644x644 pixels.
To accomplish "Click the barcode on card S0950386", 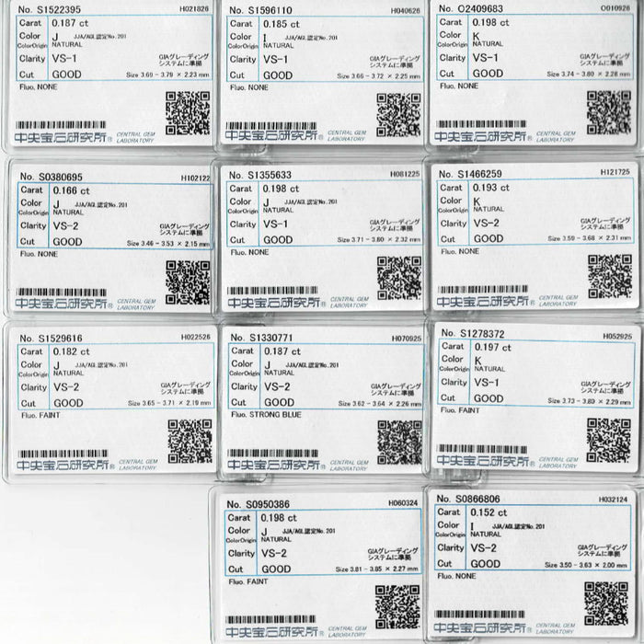I will pyautogui.click(x=270, y=619).
